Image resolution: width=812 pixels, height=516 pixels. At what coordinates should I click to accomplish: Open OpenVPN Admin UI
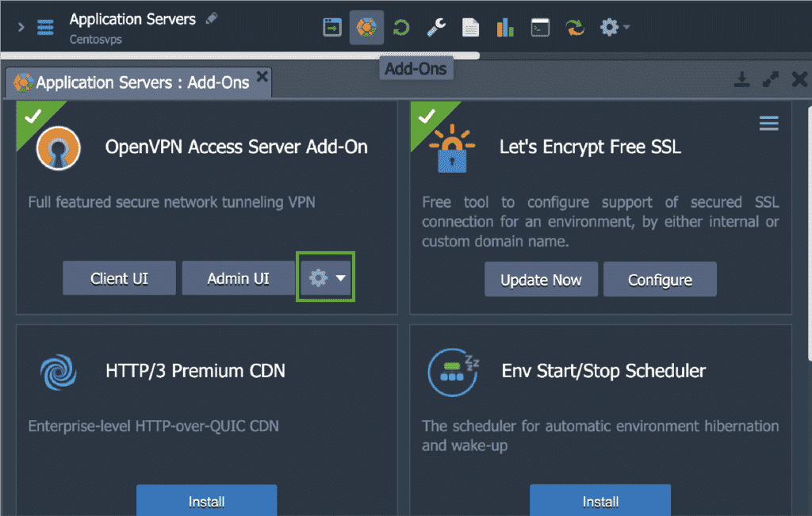point(238,278)
